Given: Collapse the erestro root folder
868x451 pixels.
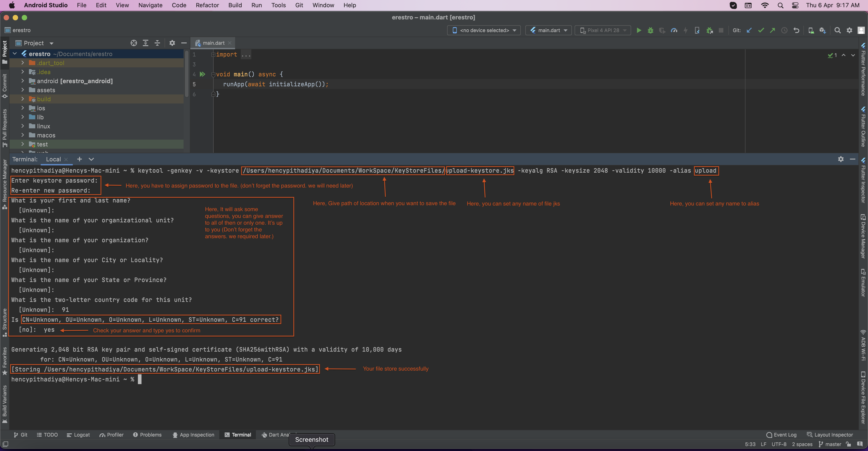Looking at the screenshot, I should [15, 54].
